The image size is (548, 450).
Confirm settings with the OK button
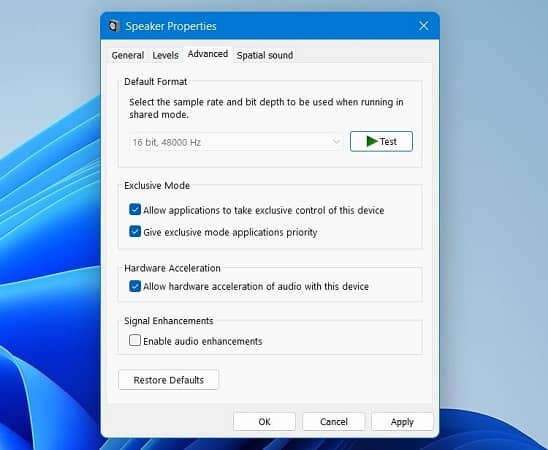click(265, 422)
